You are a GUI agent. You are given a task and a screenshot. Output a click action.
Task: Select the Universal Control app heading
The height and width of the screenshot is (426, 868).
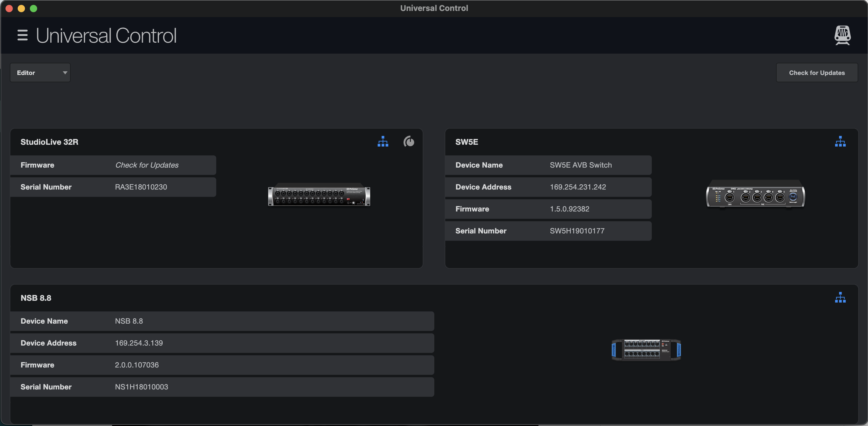[x=106, y=35]
